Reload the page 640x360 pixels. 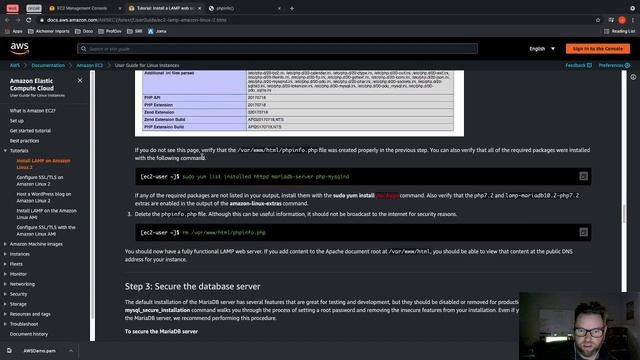29,20
